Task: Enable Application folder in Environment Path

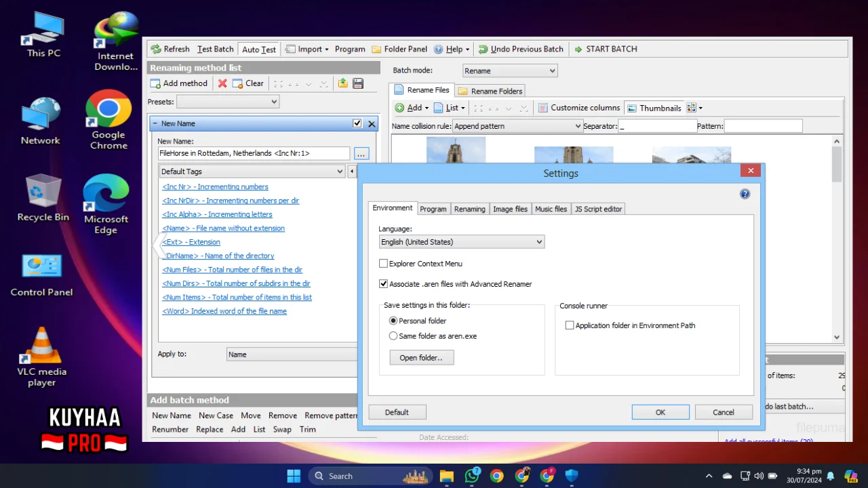Action: pyautogui.click(x=570, y=325)
